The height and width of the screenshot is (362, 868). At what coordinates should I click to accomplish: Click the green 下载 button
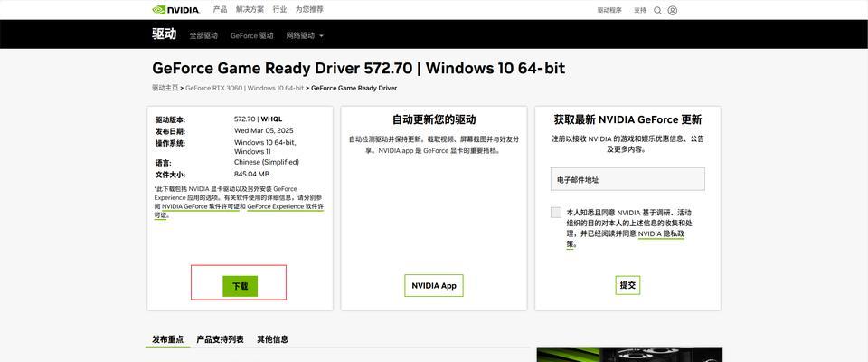point(241,286)
